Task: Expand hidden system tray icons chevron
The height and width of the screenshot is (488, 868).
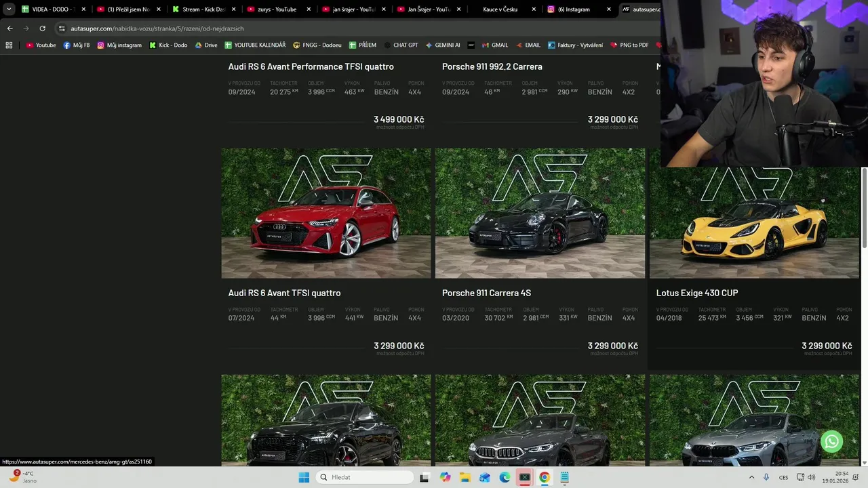Action: pyautogui.click(x=751, y=477)
